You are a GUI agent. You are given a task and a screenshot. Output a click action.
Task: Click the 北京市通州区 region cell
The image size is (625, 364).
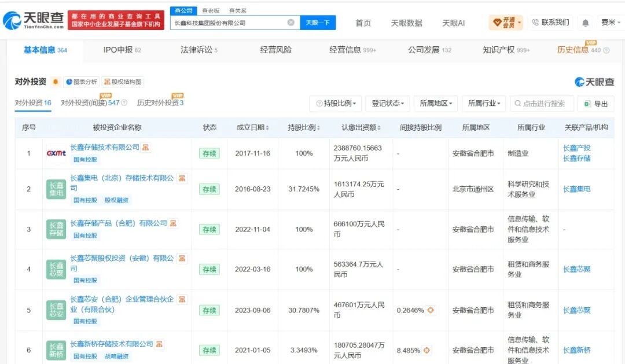click(x=473, y=189)
